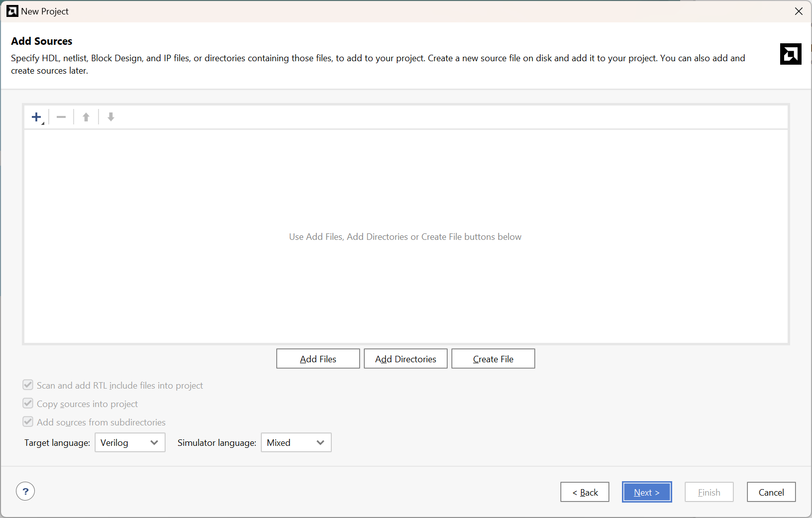Open the Simulator language Mixed dropdown
Screen dimensions: 812x518
coord(296,442)
